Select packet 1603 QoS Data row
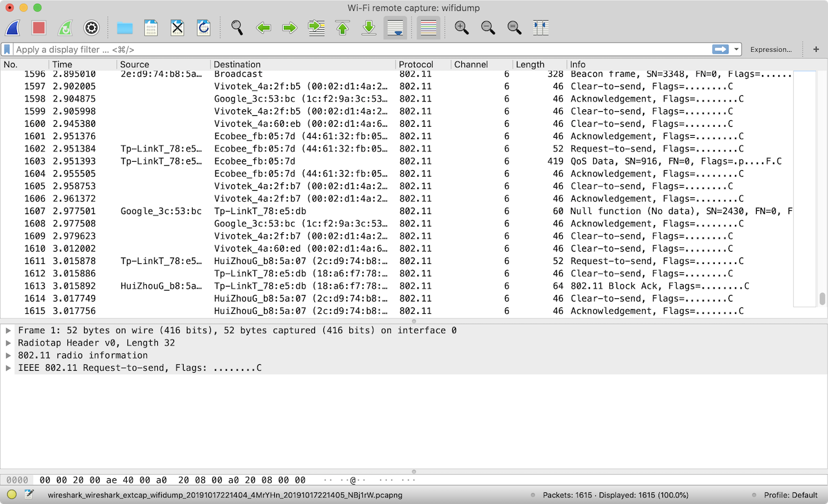This screenshot has width=828, height=504. pyautogui.click(x=397, y=161)
